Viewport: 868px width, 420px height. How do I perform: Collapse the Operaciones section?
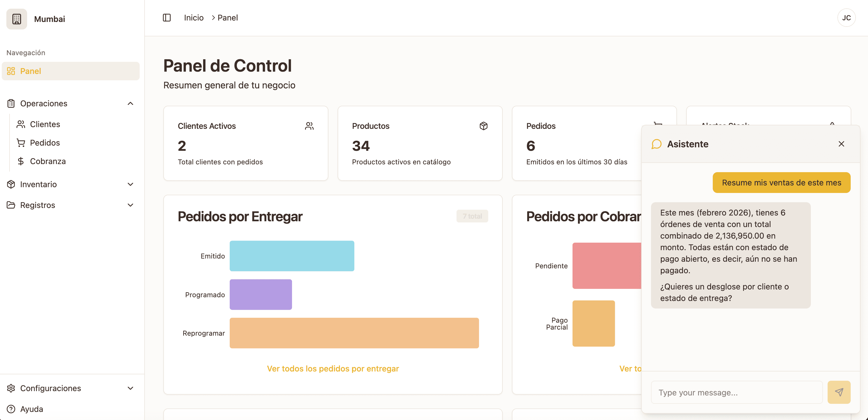click(130, 103)
